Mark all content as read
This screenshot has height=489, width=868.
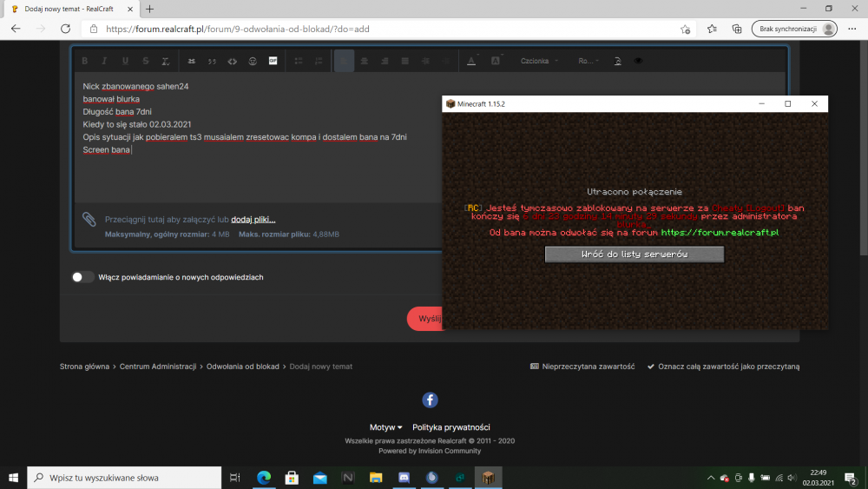724,367
